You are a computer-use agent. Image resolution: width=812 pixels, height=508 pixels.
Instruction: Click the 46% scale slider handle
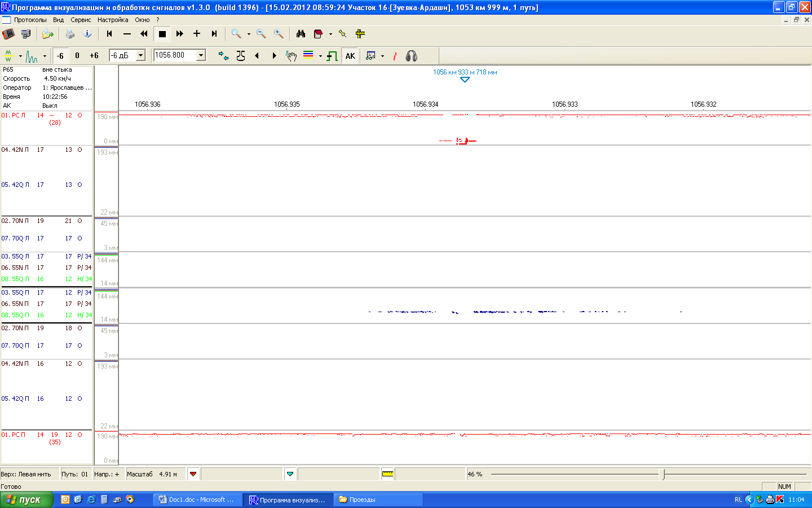click(x=663, y=475)
